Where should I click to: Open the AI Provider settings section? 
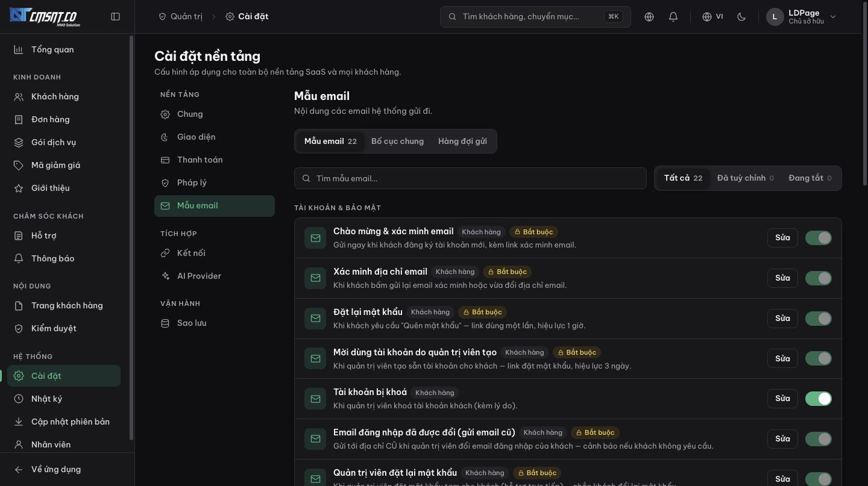coord(215,276)
